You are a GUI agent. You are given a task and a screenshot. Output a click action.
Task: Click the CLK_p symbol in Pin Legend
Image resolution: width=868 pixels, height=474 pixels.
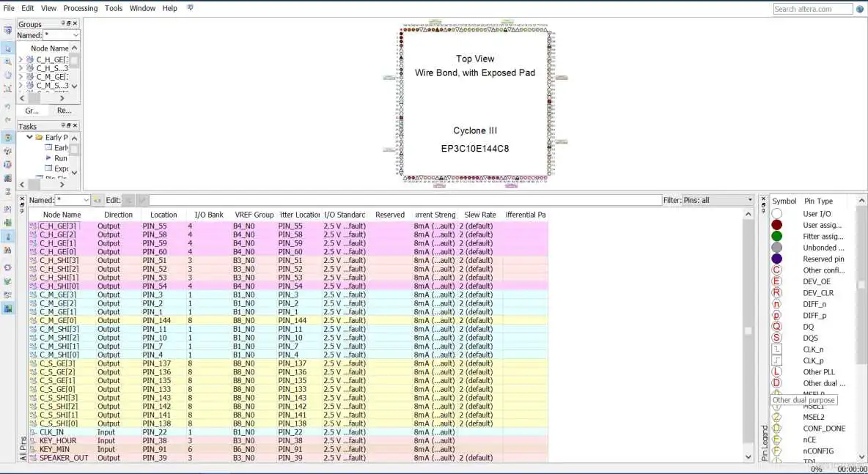pos(776,360)
